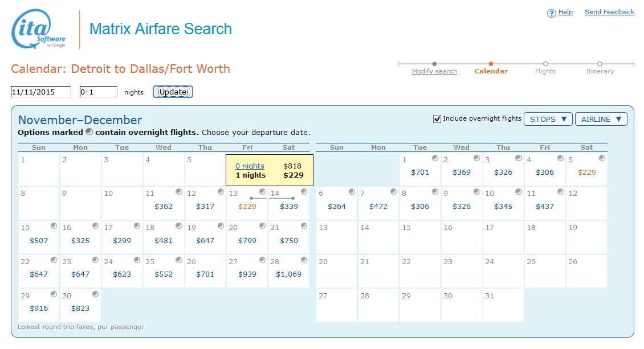Click the Help question mark icon

point(551,13)
